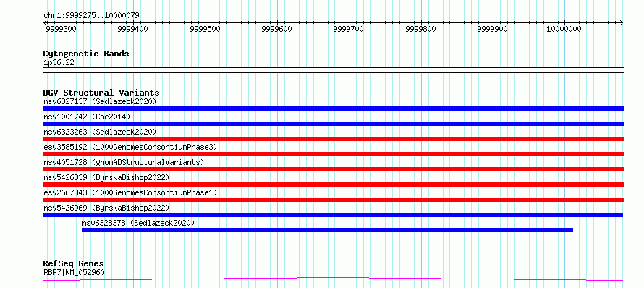Image resolution: width=644 pixels, height=288 pixels.
Task: Click the 1p36.22 band label
Action: (x=59, y=63)
